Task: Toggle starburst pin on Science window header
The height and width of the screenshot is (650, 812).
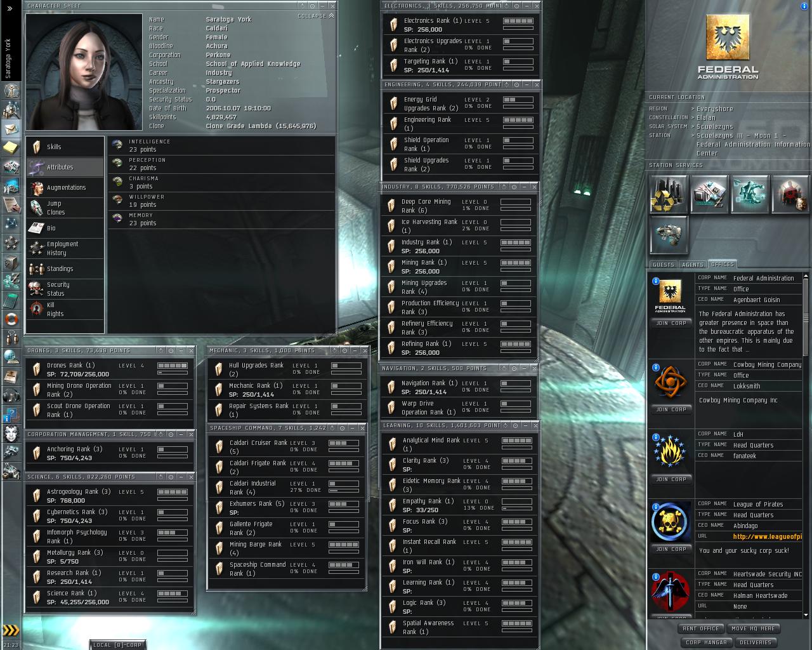Action: 161,477
